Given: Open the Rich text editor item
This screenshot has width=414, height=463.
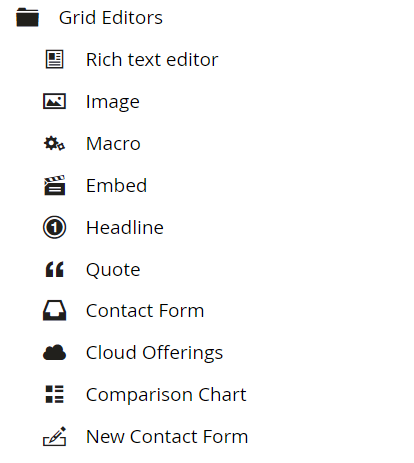Looking at the screenshot, I should click(152, 59).
